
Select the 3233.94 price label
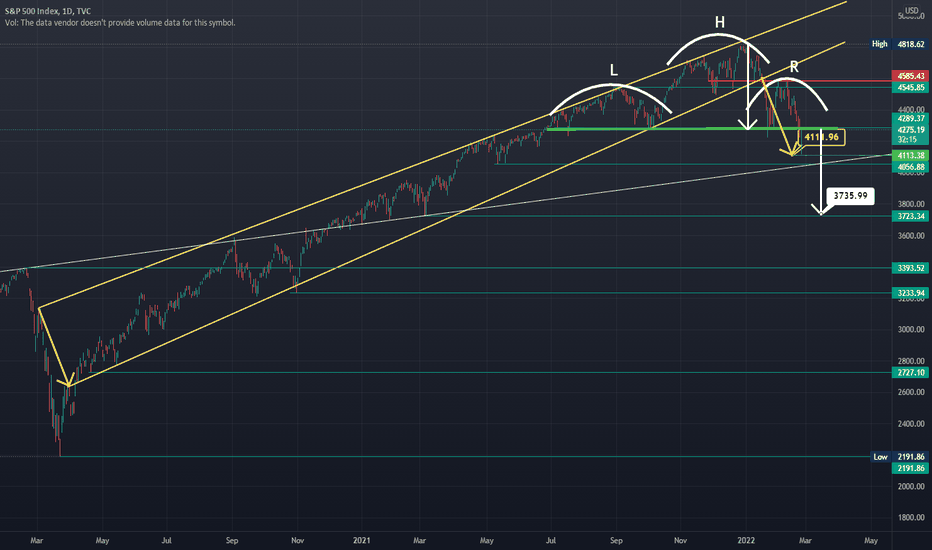tap(910, 293)
